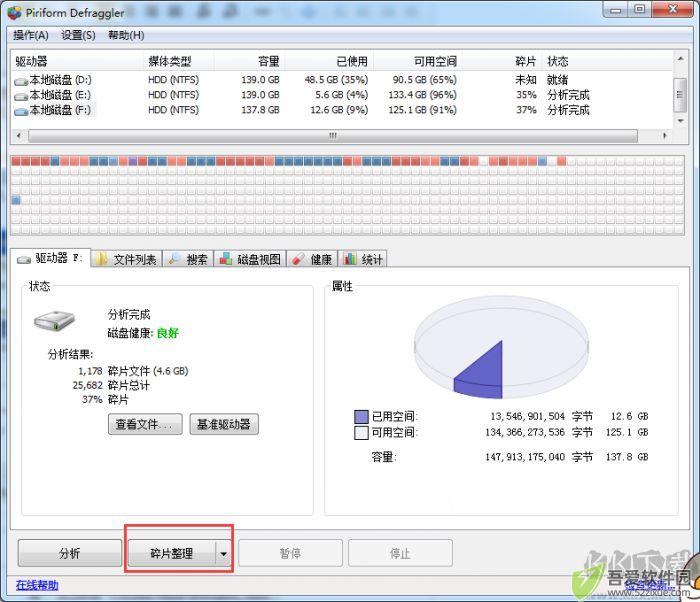Click the magnifier icon on 搜索 tab
Screen dimensions: 700x602
pyautogui.click(x=174, y=259)
